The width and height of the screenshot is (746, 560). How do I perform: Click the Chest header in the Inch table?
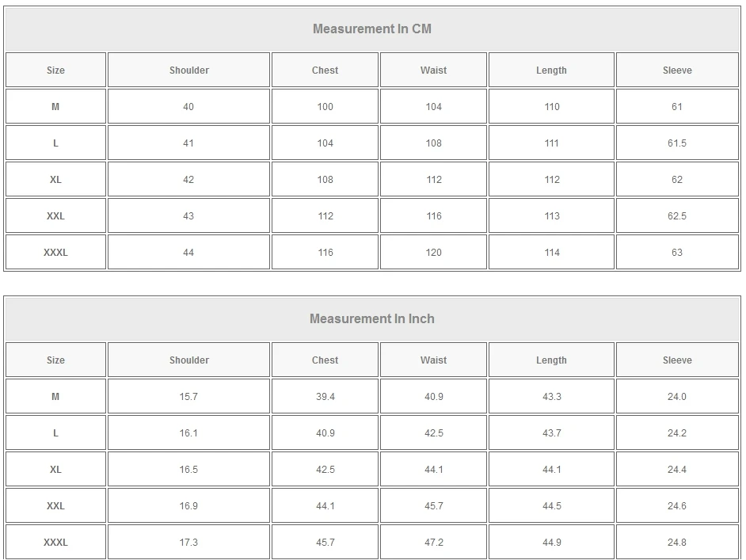pos(325,360)
